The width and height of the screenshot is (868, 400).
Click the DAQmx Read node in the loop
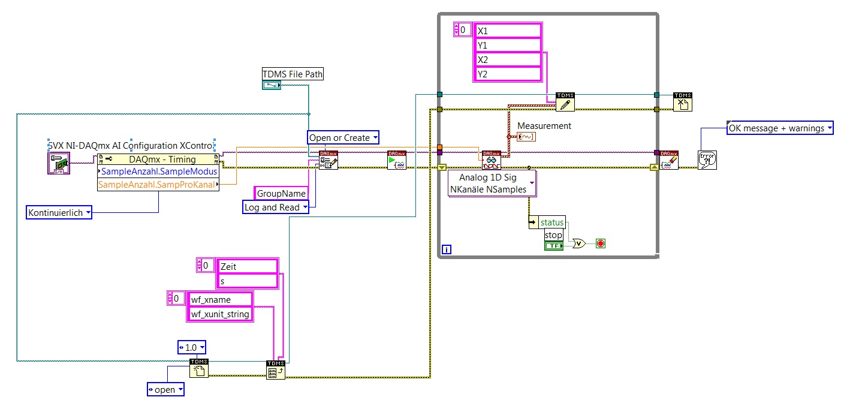(x=491, y=160)
